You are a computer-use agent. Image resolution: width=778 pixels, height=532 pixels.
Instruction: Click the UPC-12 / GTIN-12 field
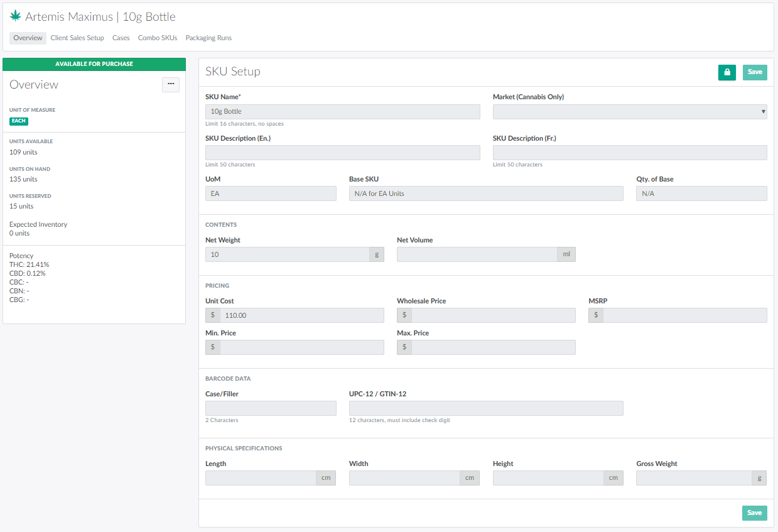(485, 408)
